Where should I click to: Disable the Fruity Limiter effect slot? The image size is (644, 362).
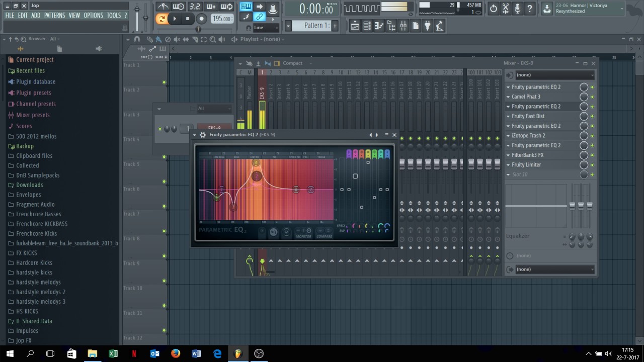[592, 165]
